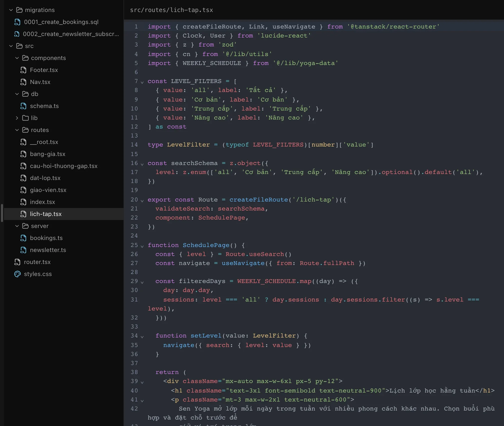Click the WEEKLY_SCHEDULE import on line 5
The image size is (504, 426).
212,63
